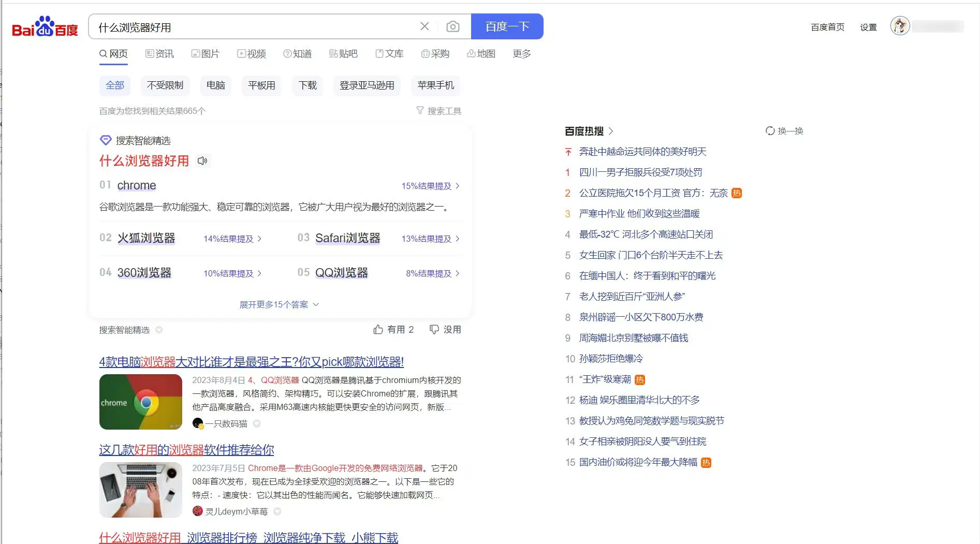Select the 不受限制 filter chip
980x544 pixels.
click(x=165, y=85)
